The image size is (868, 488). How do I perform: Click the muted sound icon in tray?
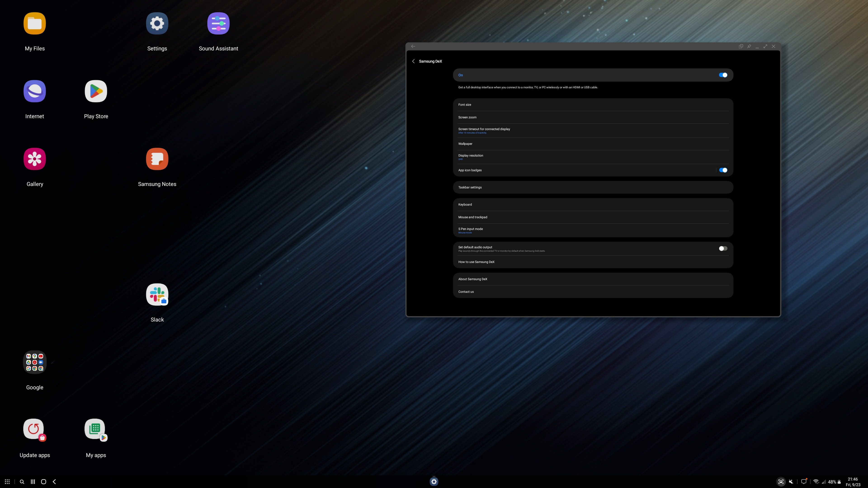pos(791,482)
